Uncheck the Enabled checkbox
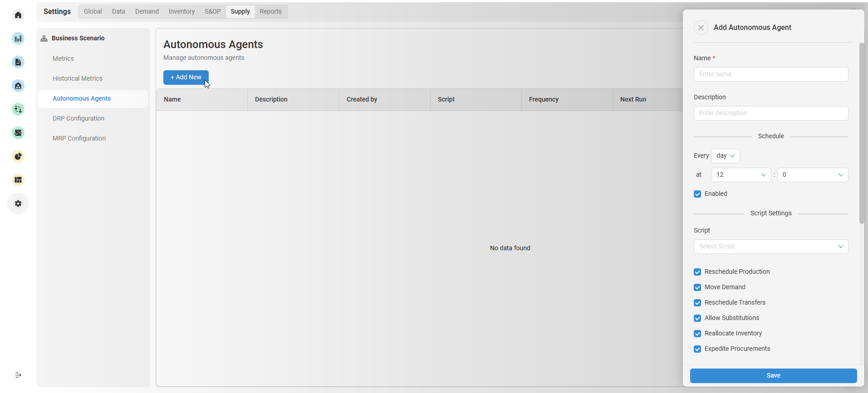The image size is (868, 393). 697,194
